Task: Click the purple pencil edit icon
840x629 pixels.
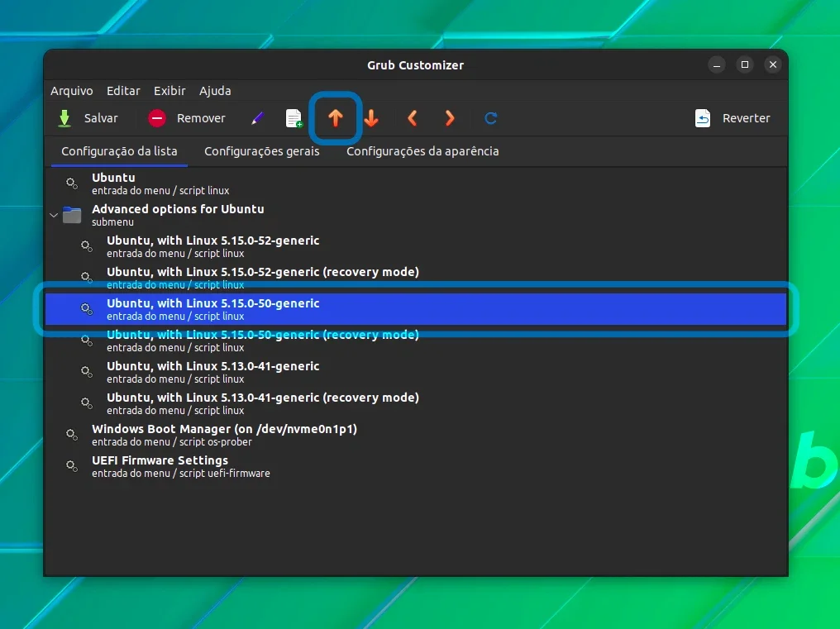Action: point(258,118)
